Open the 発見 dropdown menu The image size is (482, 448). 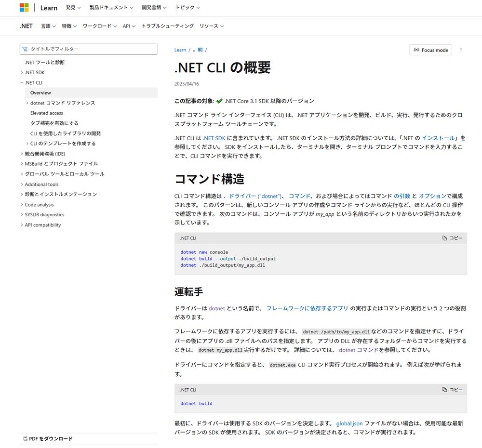(73, 7)
